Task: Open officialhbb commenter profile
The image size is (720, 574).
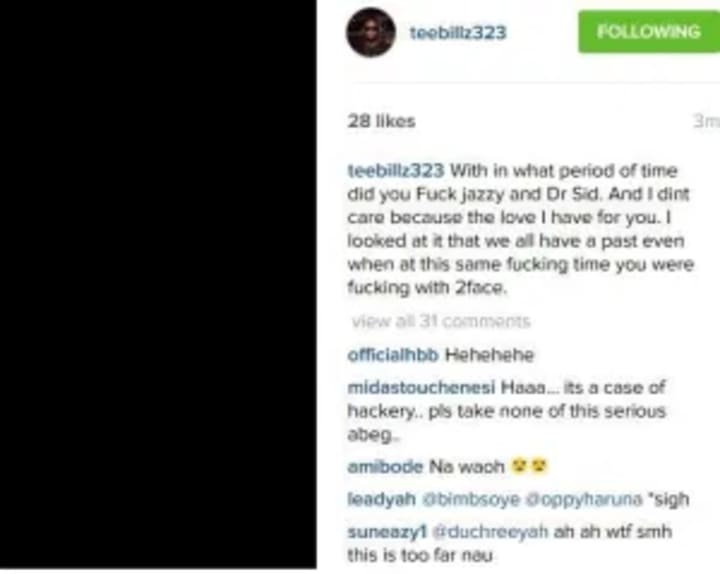Action: 393,355
